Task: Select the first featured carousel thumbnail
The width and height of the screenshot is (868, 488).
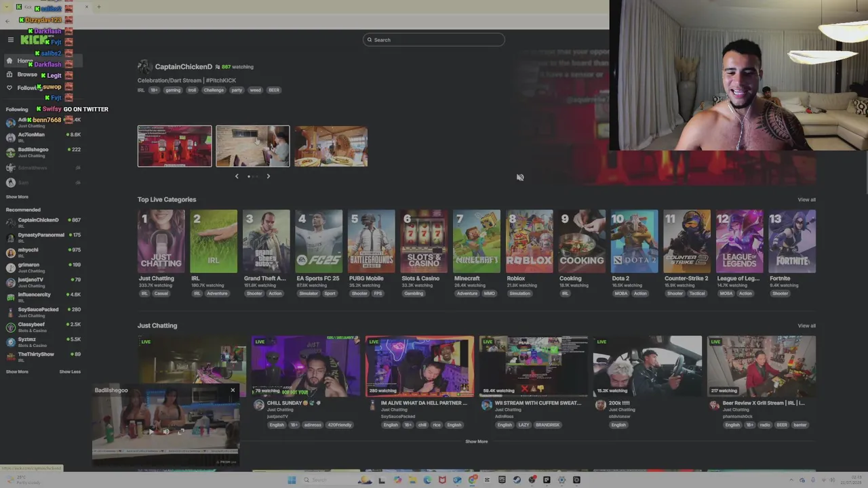Action: point(174,146)
